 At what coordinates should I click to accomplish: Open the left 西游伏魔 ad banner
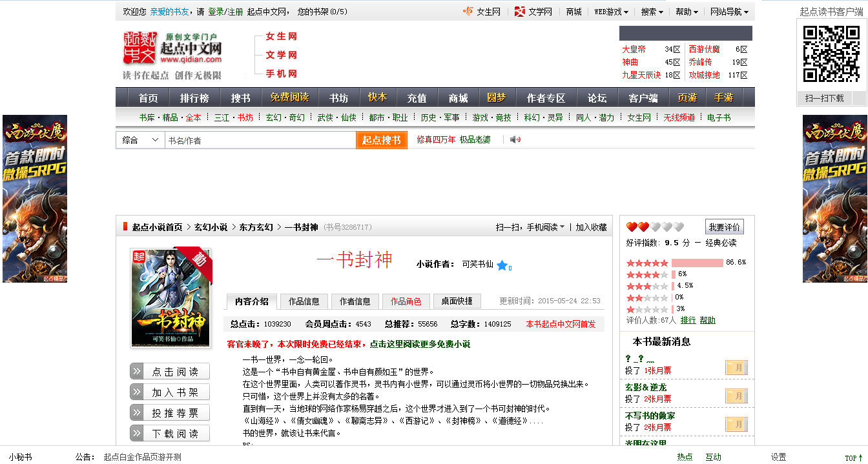pos(35,199)
